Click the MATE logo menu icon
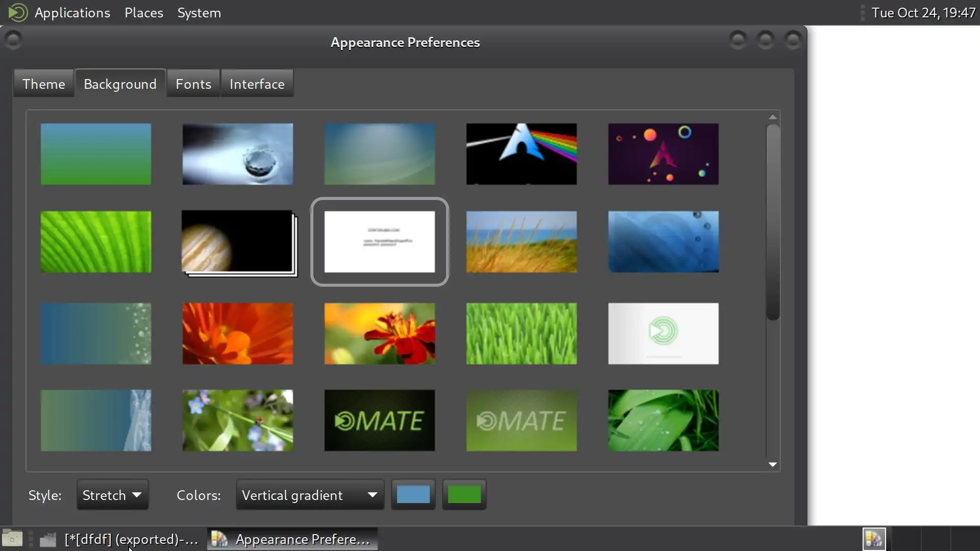980x551 pixels. (x=17, y=12)
